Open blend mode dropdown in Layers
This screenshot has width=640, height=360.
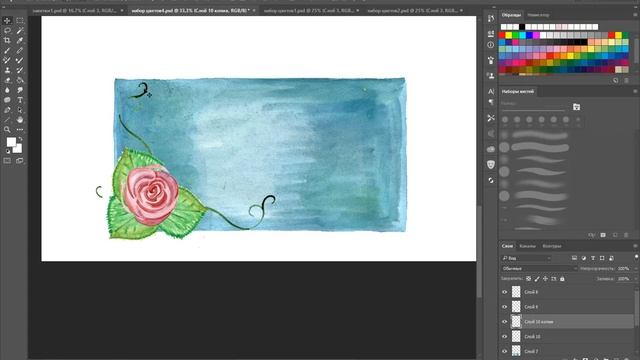539,269
